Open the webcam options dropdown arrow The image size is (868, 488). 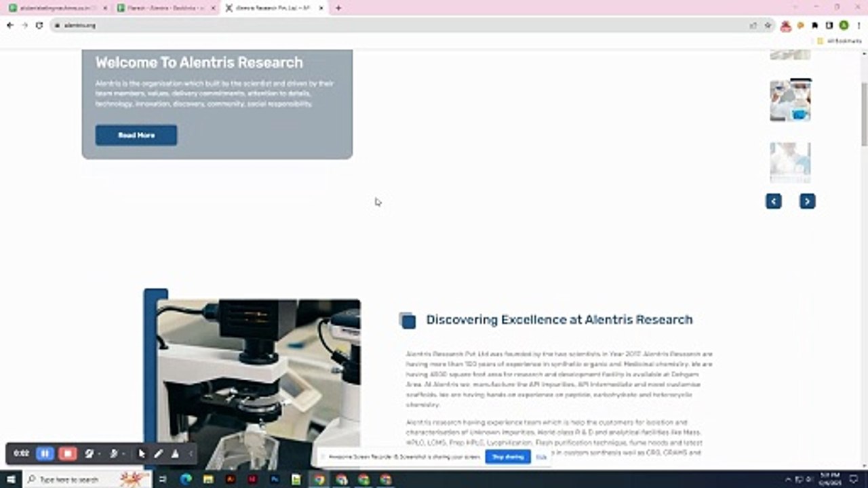99,453
